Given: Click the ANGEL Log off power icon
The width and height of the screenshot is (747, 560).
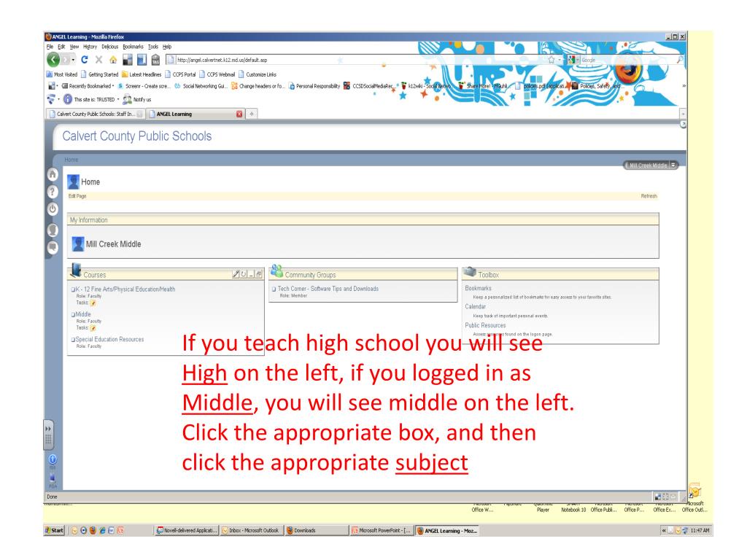Looking at the screenshot, I should click(53, 209).
